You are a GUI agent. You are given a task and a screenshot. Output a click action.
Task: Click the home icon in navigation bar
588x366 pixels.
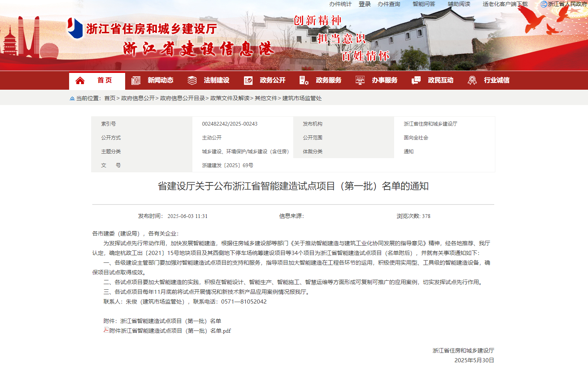click(80, 80)
